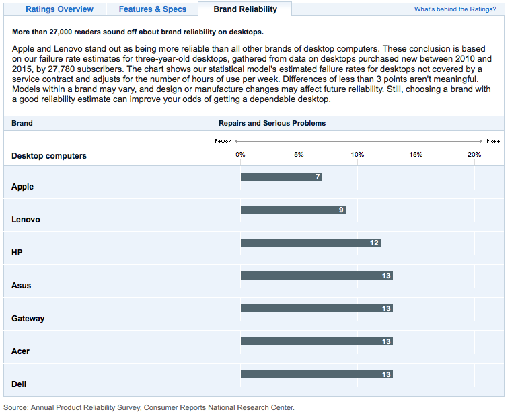518x420 pixels.
Task: Switch to the Ratings Overview tab
Action: pos(59,9)
